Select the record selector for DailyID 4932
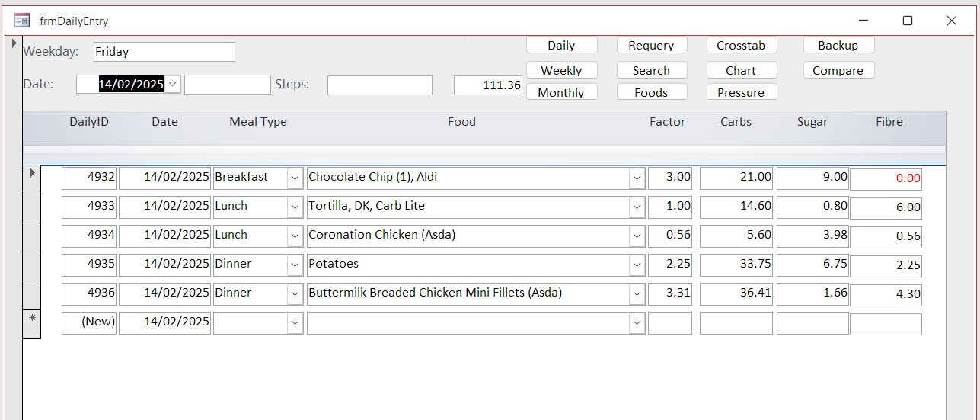 31,178
